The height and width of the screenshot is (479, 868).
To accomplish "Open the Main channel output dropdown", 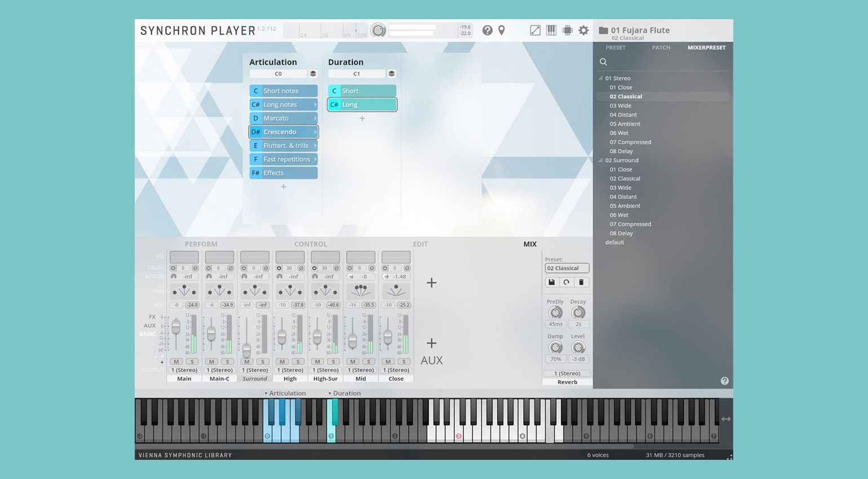I will click(184, 370).
